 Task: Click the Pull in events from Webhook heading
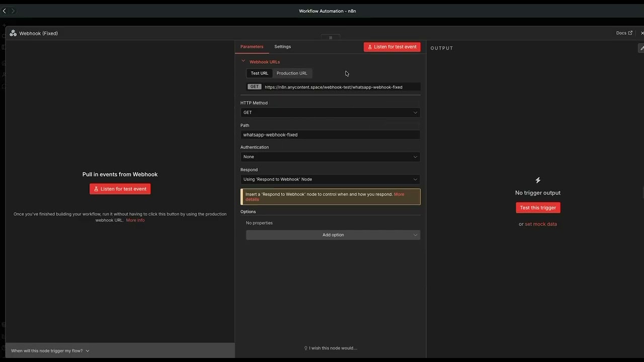(120, 174)
